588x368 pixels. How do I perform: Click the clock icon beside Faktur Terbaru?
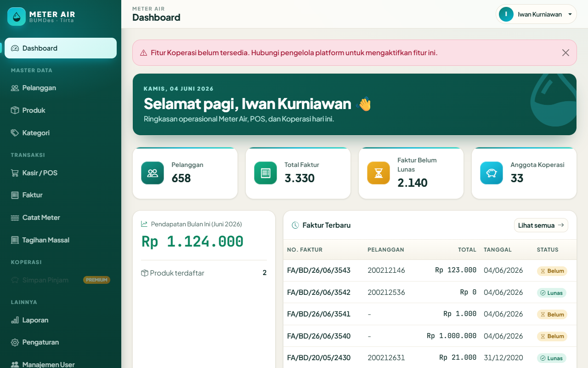point(295,225)
